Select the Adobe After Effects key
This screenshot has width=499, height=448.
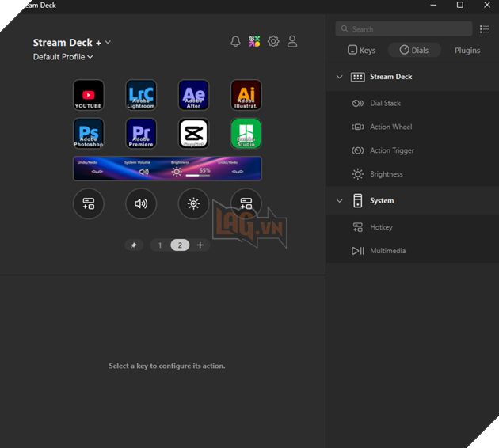193,95
